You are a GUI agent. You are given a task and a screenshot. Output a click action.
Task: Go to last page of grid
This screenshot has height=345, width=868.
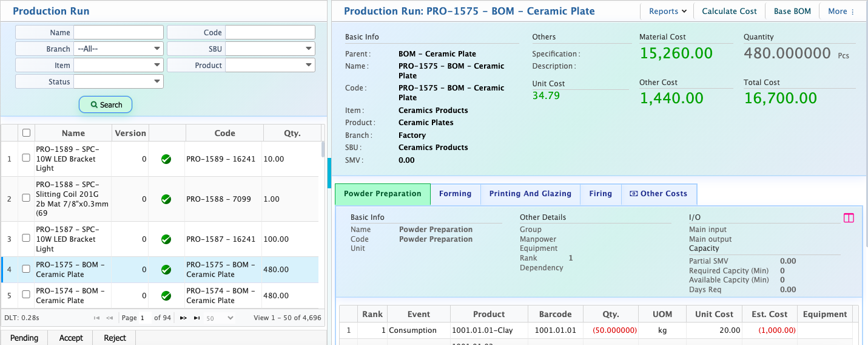pos(197,318)
